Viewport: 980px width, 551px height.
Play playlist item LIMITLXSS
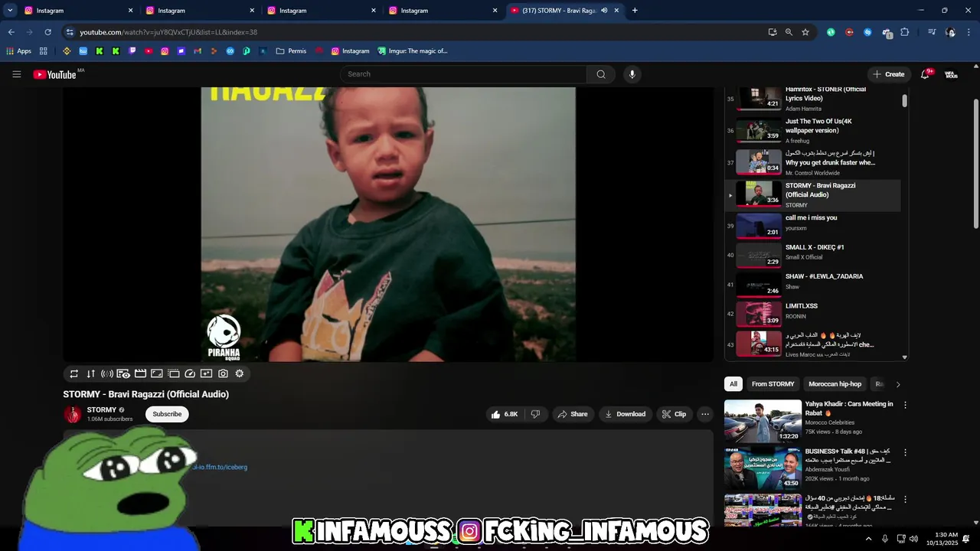(812, 313)
